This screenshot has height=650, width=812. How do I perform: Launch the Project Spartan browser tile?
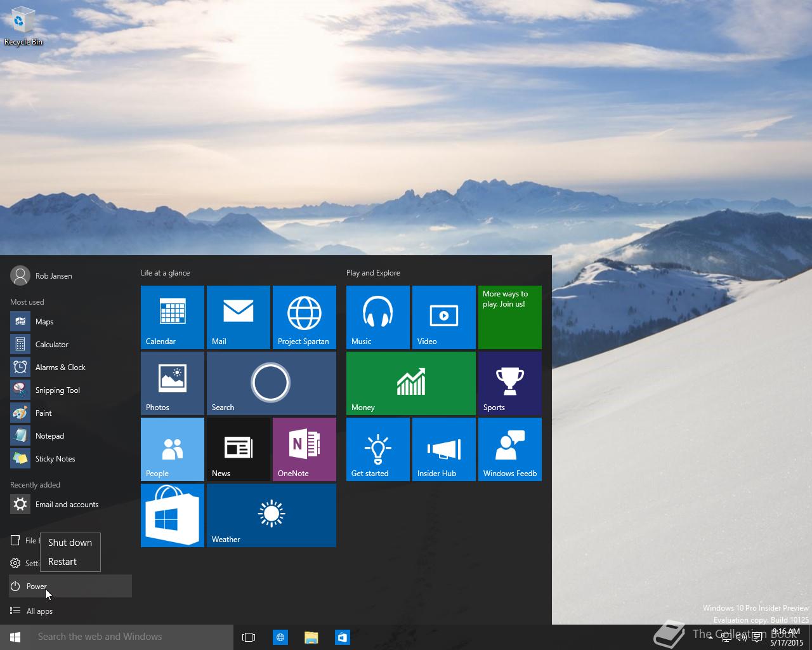[x=304, y=317]
